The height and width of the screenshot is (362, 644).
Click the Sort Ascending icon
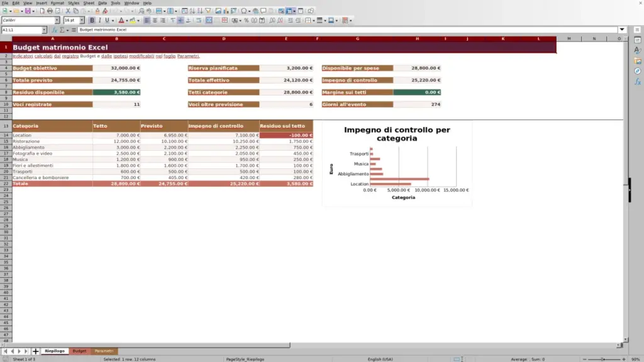(x=192, y=11)
